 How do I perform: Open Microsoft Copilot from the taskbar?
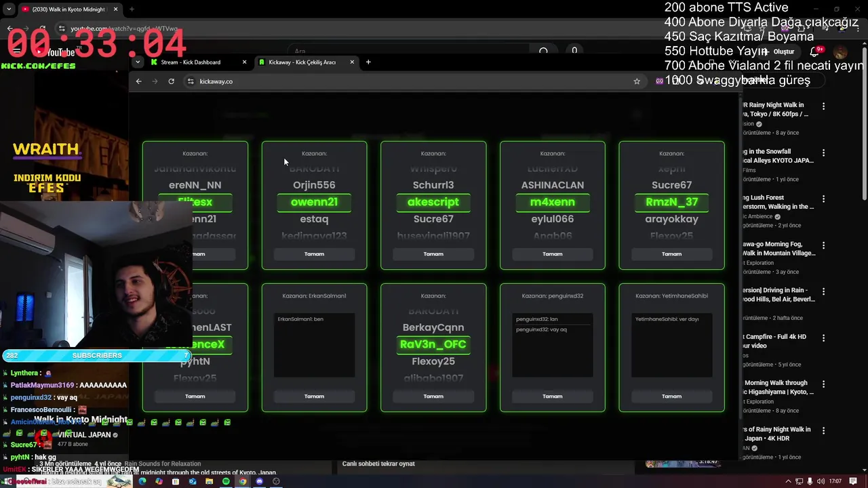[159, 481]
